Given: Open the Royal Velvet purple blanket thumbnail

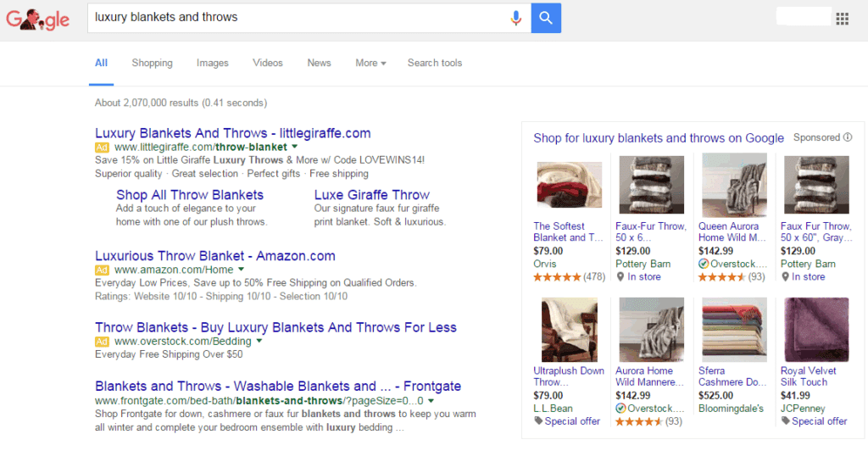Looking at the screenshot, I should coord(815,330).
